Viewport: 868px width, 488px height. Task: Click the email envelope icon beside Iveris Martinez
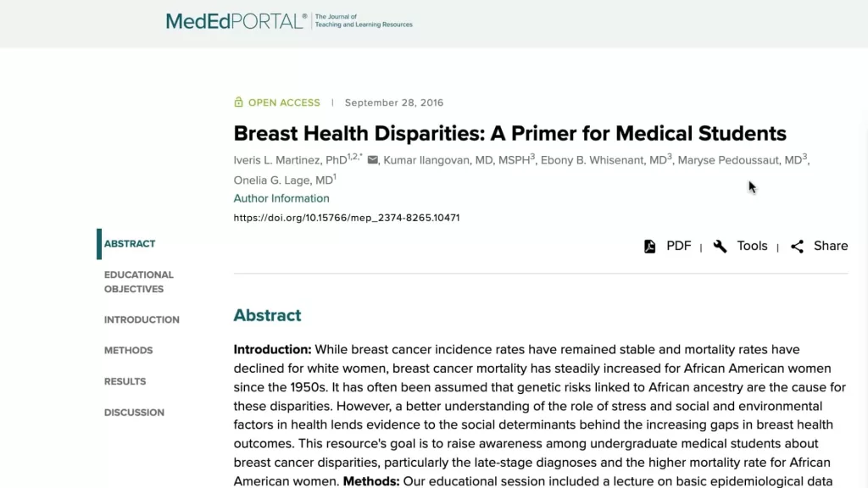(x=373, y=160)
